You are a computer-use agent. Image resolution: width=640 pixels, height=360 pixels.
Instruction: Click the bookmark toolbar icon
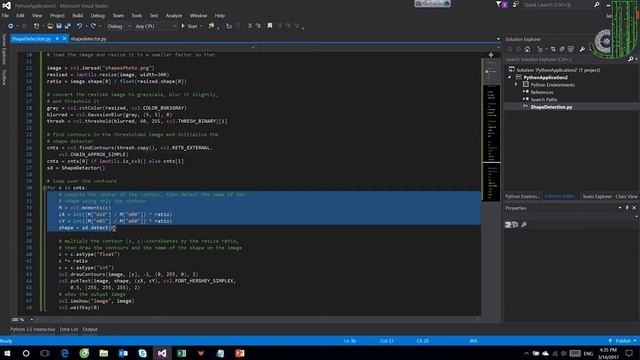click(x=270, y=26)
